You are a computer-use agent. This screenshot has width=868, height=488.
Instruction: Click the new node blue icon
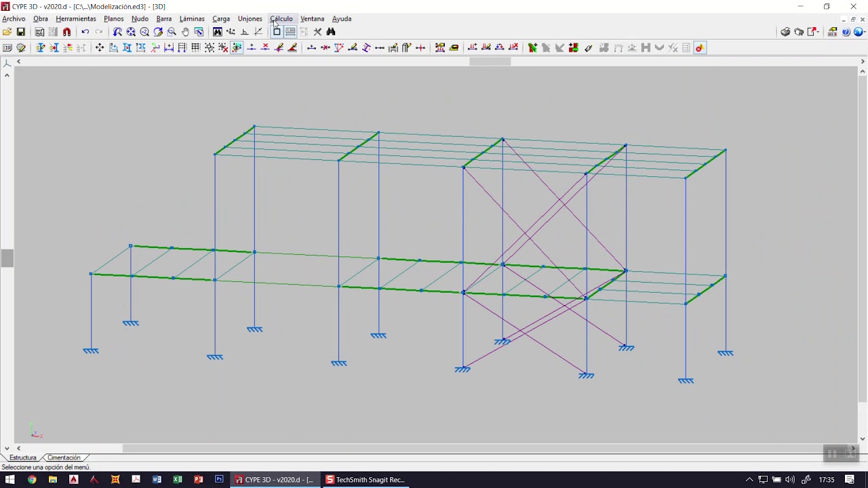(x=252, y=47)
